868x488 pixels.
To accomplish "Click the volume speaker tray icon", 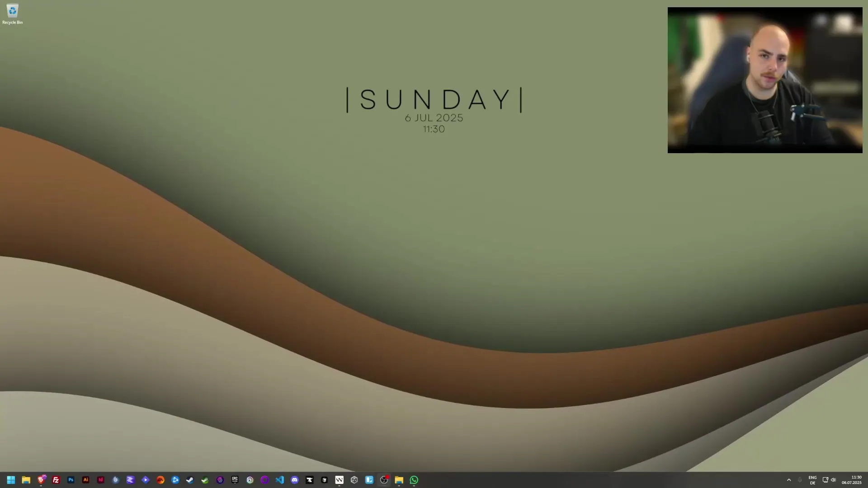I will click(833, 480).
